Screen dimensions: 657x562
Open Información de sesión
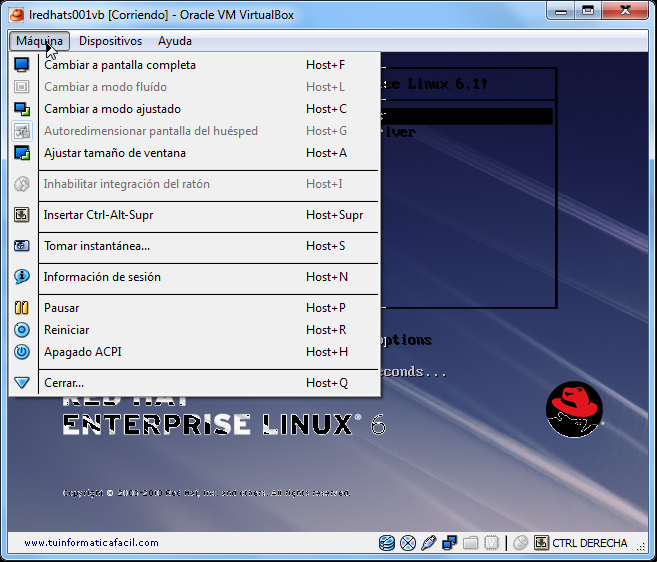point(209,277)
